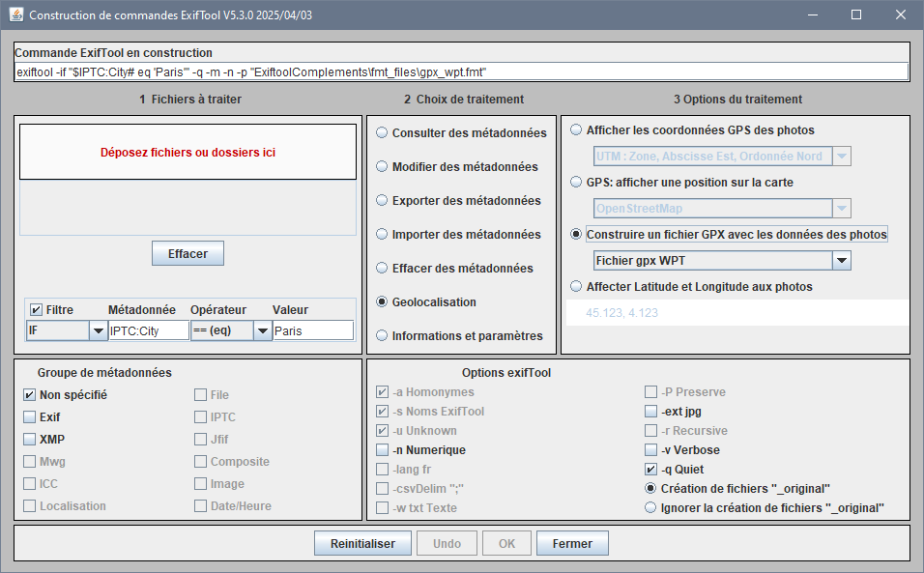The width and height of the screenshot is (924, 573).
Task: Enable the Exif metadata group checkbox
Action: 29,416
